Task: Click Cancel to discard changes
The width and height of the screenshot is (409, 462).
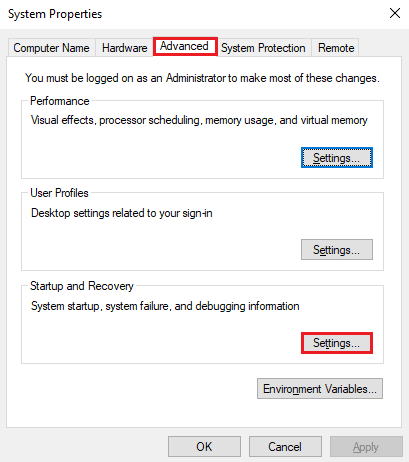Action: coord(285,446)
